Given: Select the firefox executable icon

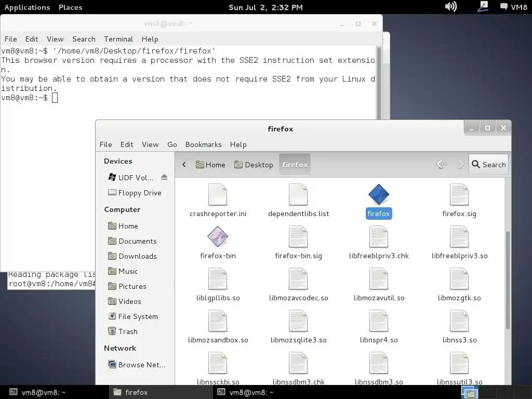Looking at the screenshot, I should (x=379, y=194).
